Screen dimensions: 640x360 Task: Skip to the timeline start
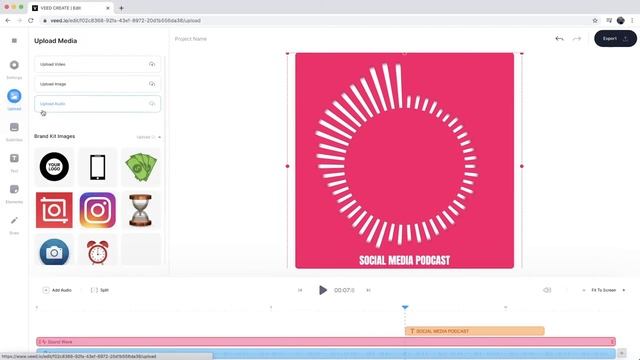(x=300, y=290)
